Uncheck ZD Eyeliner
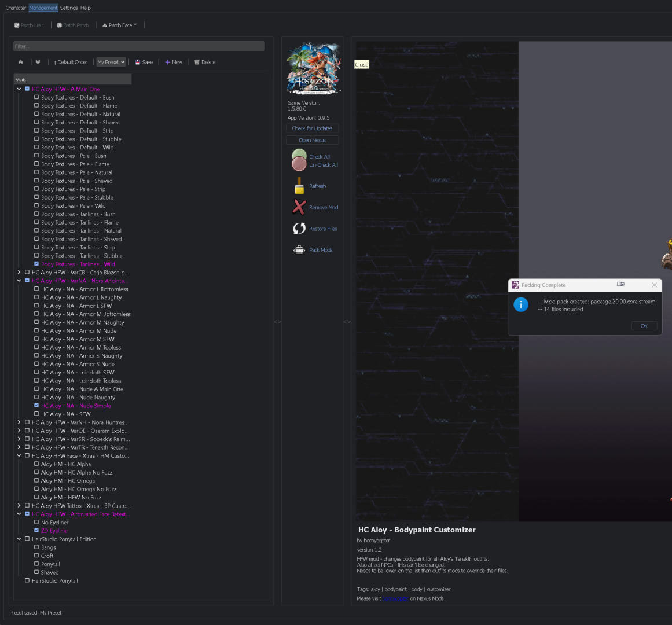 point(36,530)
